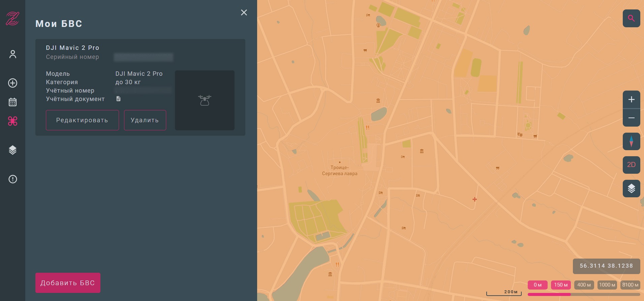Close the Мои БВС panel
Image resolution: width=644 pixels, height=301 pixels.
click(244, 12)
